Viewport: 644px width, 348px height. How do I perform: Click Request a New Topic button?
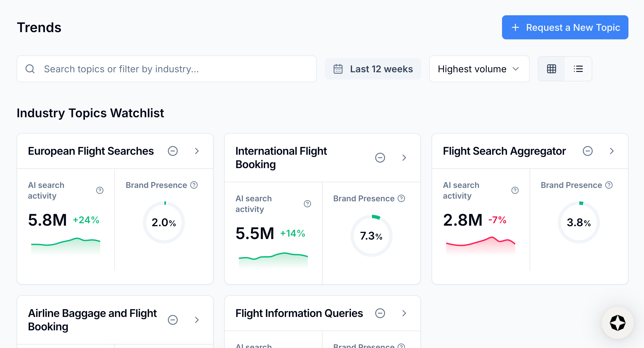(x=565, y=27)
